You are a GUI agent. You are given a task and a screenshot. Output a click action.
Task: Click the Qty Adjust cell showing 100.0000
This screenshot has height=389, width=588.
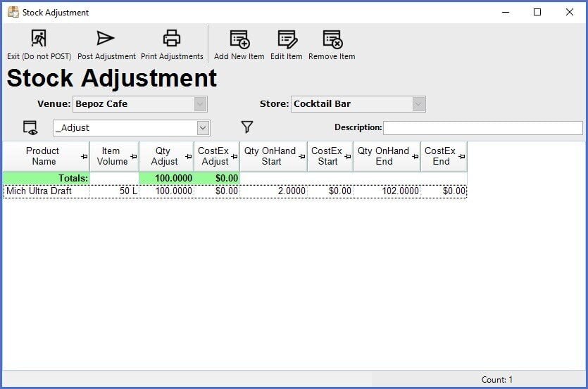coord(168,191)
